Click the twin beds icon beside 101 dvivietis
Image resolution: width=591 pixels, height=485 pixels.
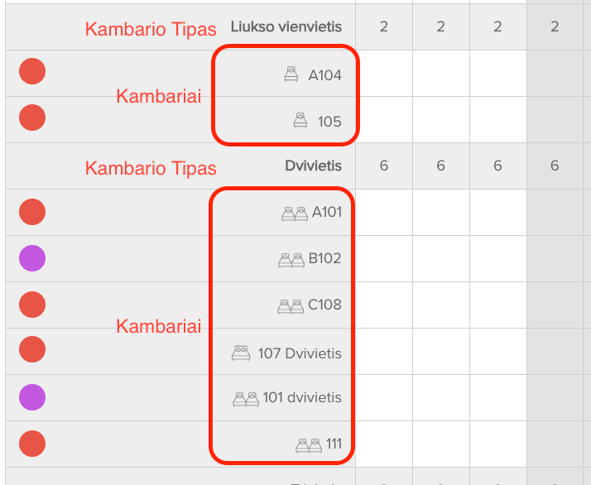(246, 399)
